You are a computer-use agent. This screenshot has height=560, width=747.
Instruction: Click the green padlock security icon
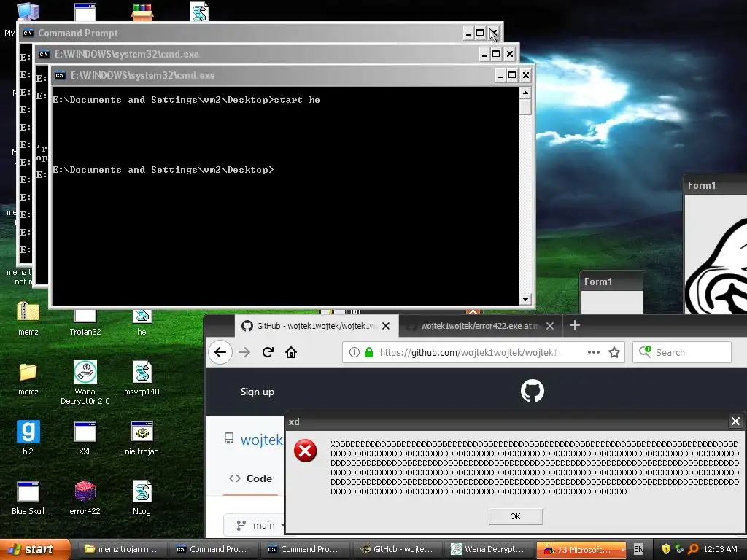coord(368,352)
